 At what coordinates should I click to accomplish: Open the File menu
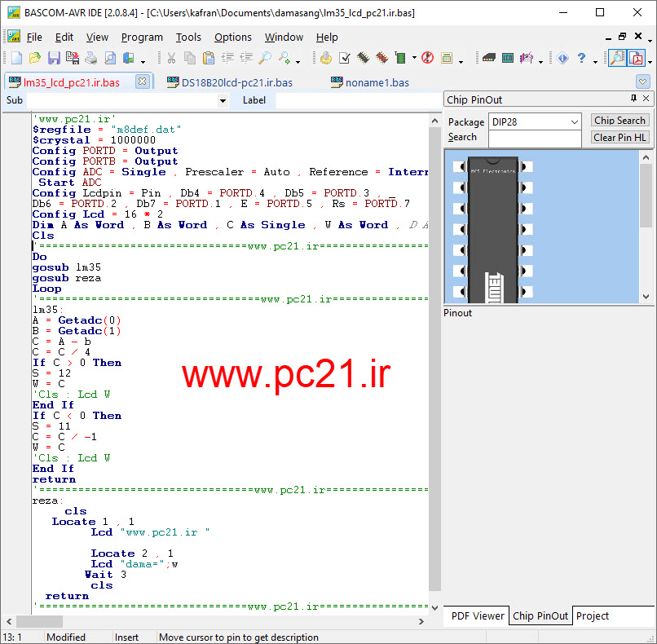tap(34, 37)
